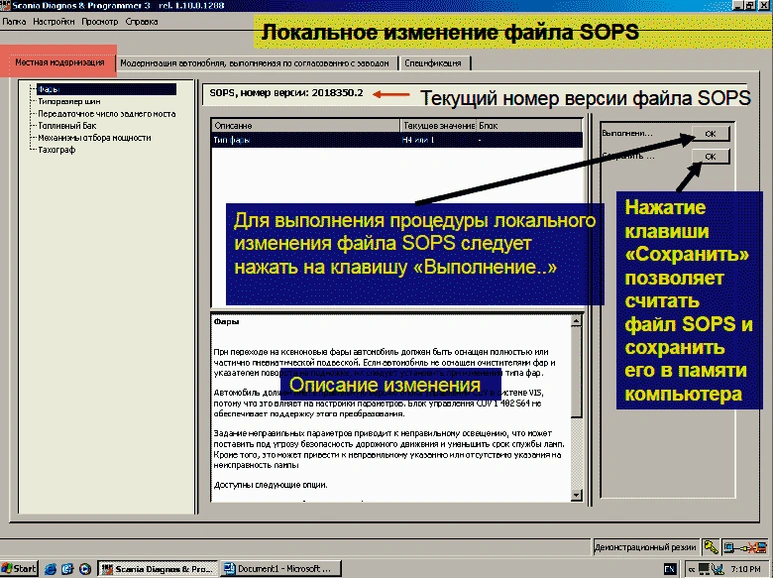Select the Местная модернизация tab
Screen dimensions: 773x578
58,63
